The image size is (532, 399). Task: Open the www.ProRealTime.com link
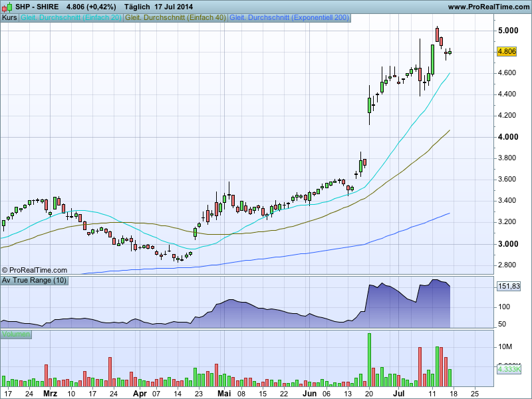pos(489,7)
